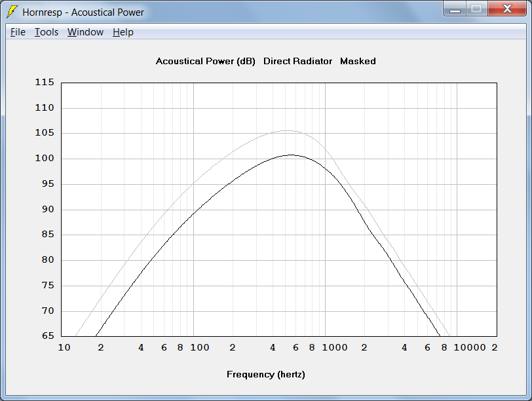Viewport: 532px width, 401px height.
Task: Click the 115 y-axis value
Action: pyautogui.click(x=45, y=82)
